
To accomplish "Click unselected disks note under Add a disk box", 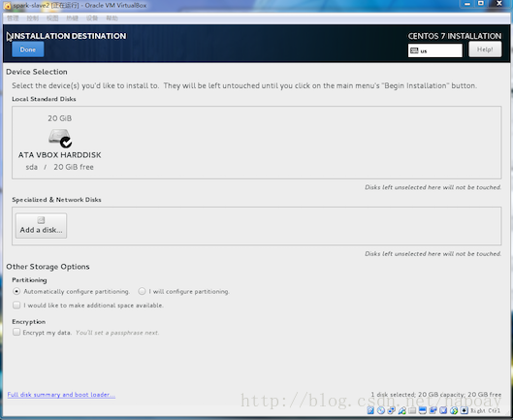I will pos(433,254).
